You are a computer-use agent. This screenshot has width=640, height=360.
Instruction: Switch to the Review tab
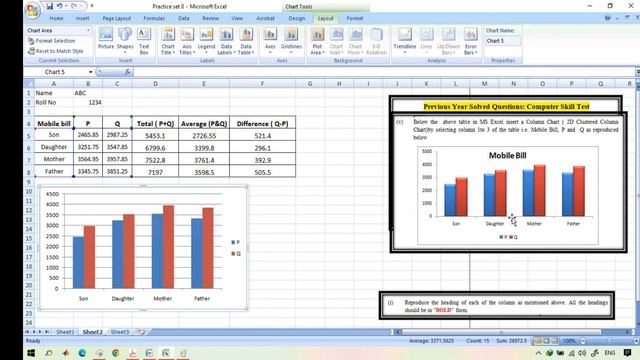(211, 18)
